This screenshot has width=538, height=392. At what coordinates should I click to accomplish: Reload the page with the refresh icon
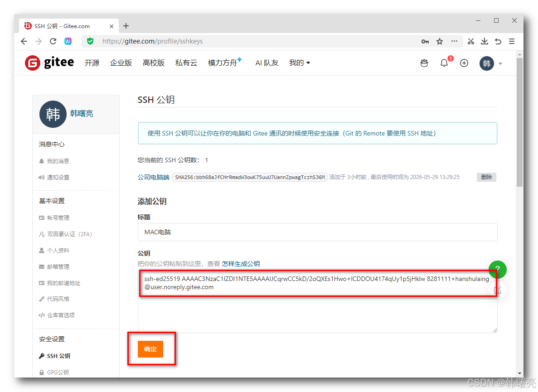pos(53,42)
